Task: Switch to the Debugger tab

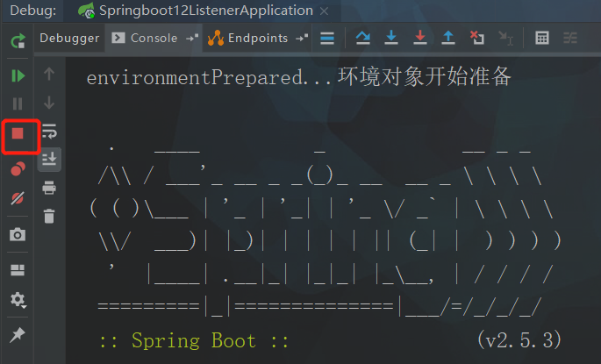Action: (69, 38)
